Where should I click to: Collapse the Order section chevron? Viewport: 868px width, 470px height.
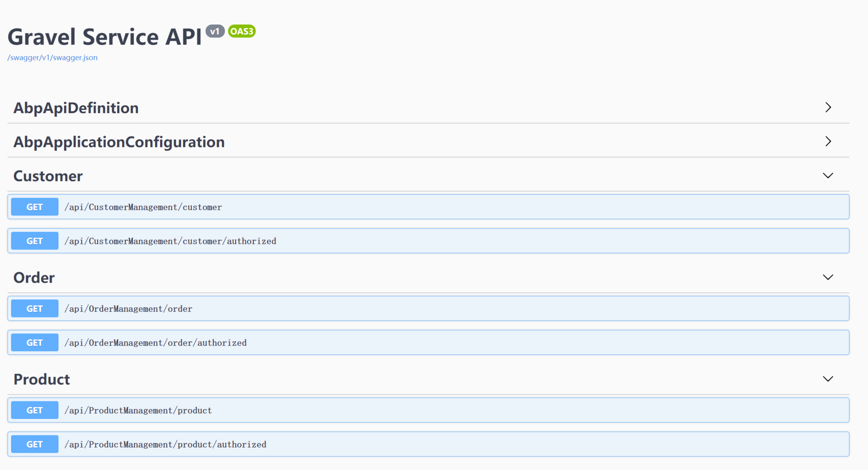coord(828,277)
